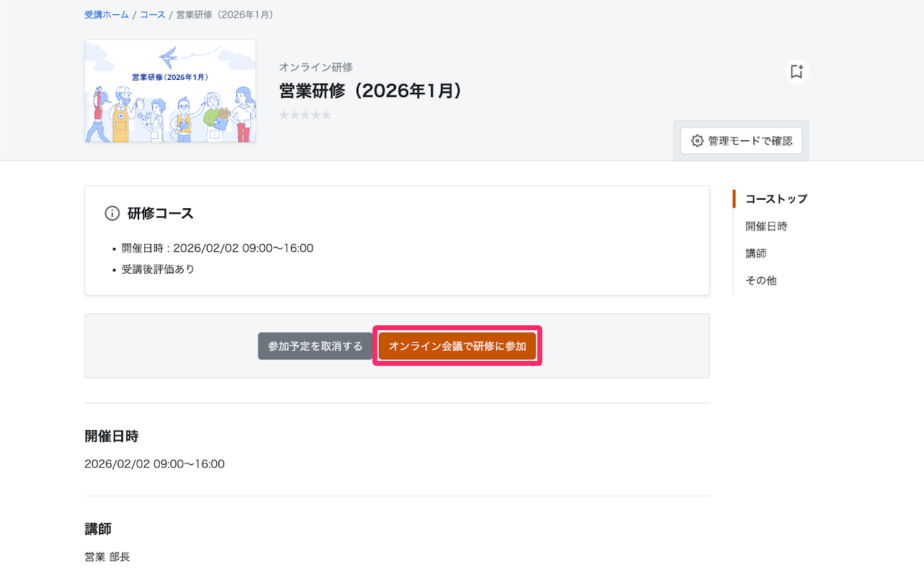This screenshot has height=572, width=924.
Task: Join via オンライン会議で研修に参加 button
Action: click(457, 346)
